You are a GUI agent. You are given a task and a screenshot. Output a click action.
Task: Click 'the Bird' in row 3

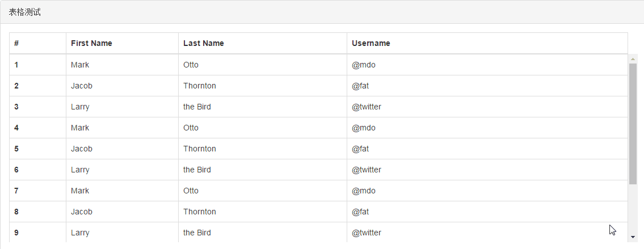tap(197, 107)
